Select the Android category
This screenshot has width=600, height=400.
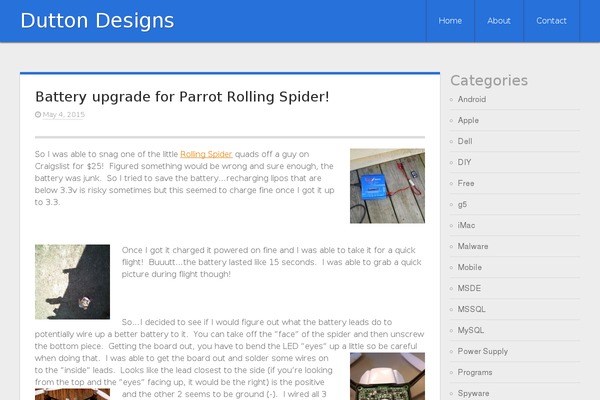pos(472,99)
